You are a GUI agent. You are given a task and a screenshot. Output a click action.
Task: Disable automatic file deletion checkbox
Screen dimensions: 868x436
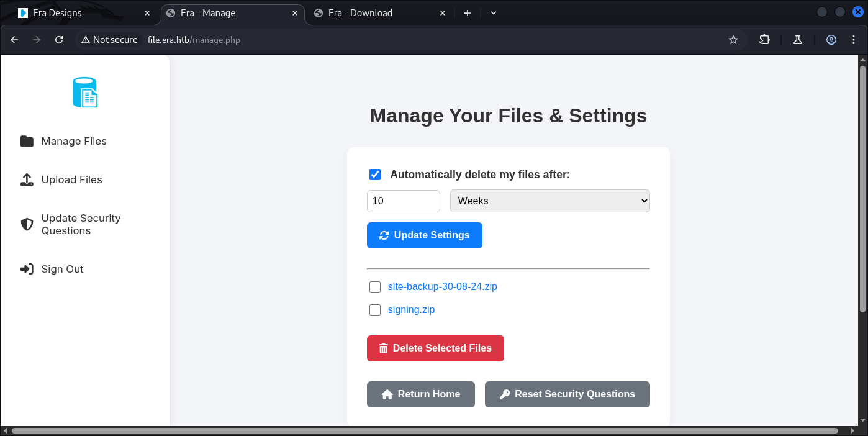375,175
